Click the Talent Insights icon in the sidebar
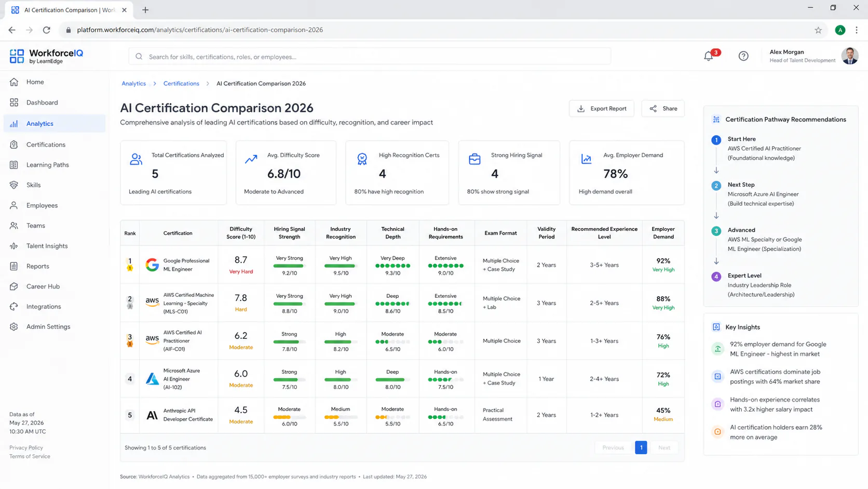Viewport: 868px width, 489px height. coord(14,246)
